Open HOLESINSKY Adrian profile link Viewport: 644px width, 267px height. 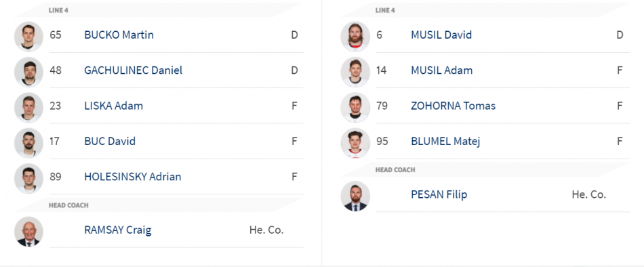[133, 177]
